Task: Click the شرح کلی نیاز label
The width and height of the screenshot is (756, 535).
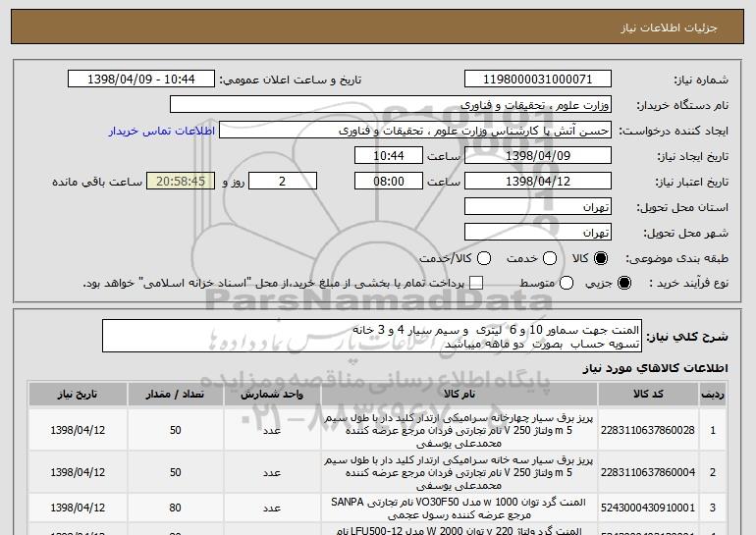Action: coord(687,337)
